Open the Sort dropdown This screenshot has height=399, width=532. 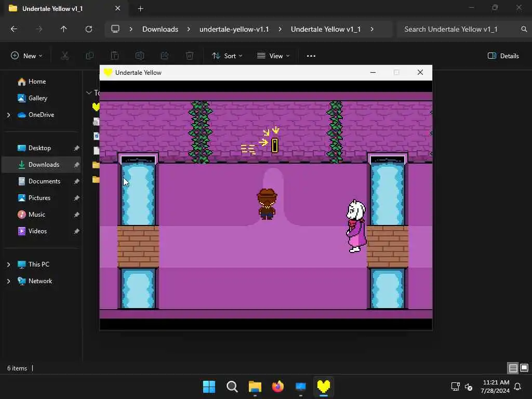pos(227,56)
